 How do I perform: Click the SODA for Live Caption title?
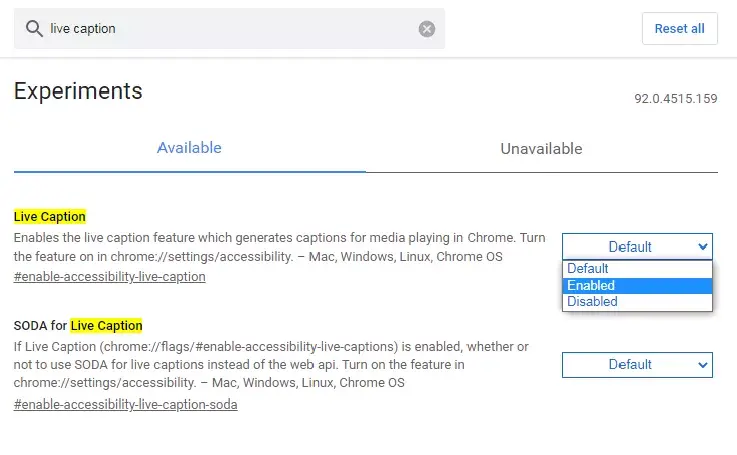[78, 325]
